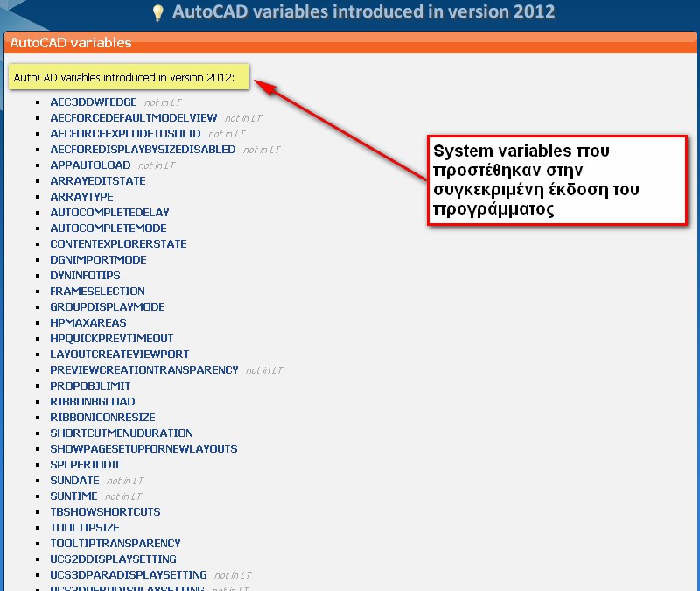Viewport: 700px width, 591px height.
Task: Open the SUNDATE variable link
Action: click(x=74, y=480)
